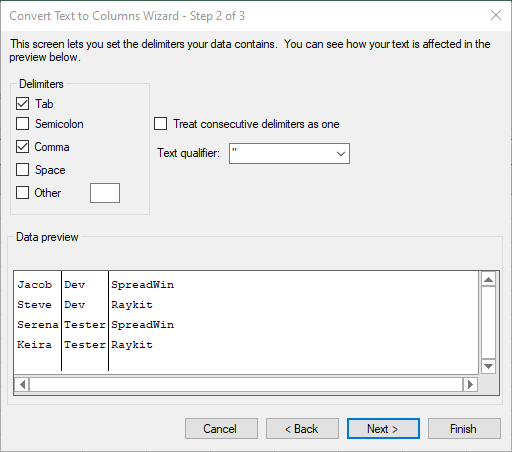Select the Jacob column in Data preview

click(37, 321)
